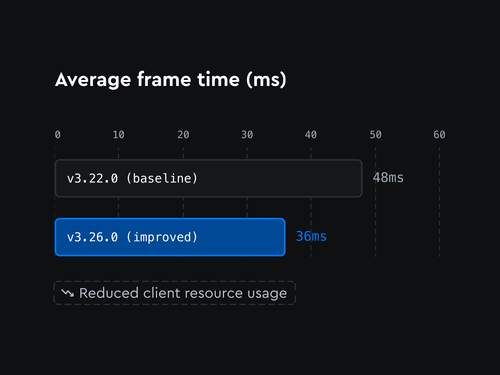This screenshot has width=500, height=375.
Task: Click the Average frame time (ms) heading
Action: pyautogui.click(x=171, y=80)
